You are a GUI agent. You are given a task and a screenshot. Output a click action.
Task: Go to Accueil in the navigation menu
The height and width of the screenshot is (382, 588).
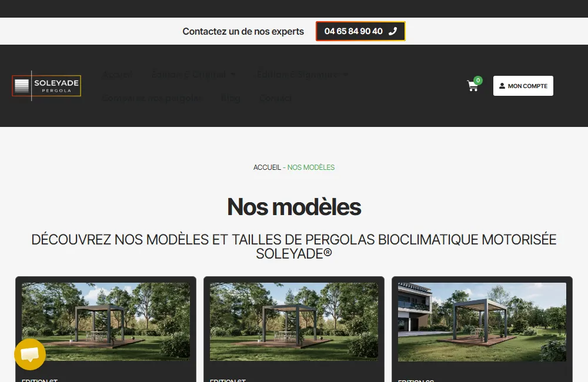(118, 75)
